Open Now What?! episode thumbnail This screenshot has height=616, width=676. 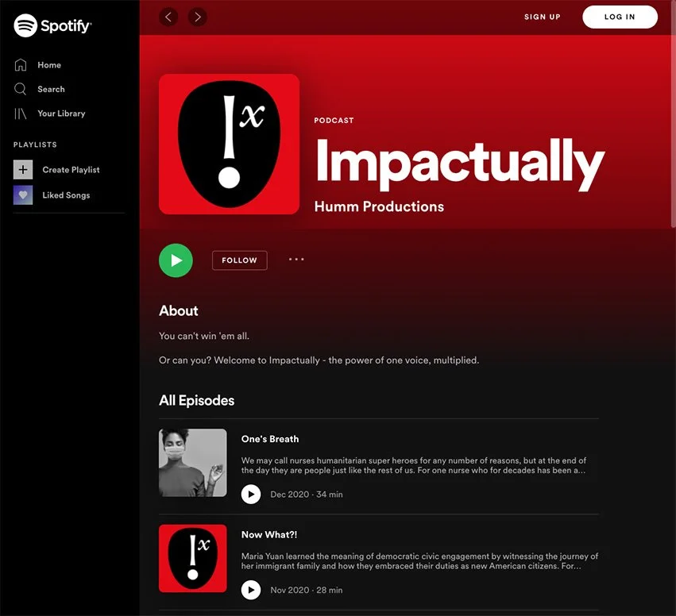[x=193, y=558]
